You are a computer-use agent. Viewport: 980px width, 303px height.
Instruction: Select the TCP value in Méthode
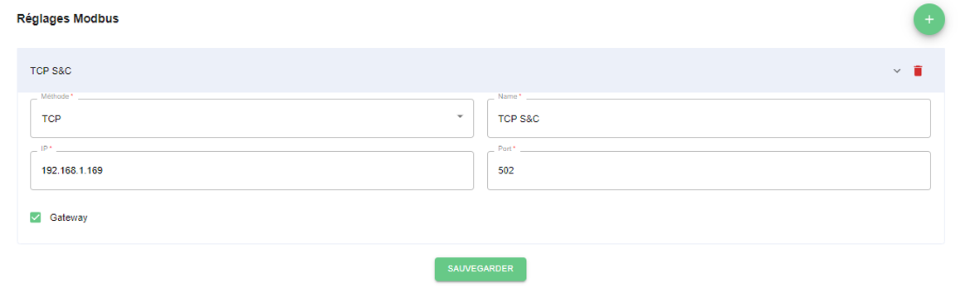(x=51, y=119)
